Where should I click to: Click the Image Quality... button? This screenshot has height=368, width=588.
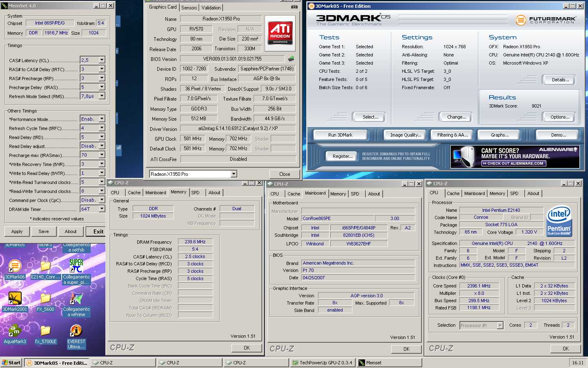(x=405, y=135)
